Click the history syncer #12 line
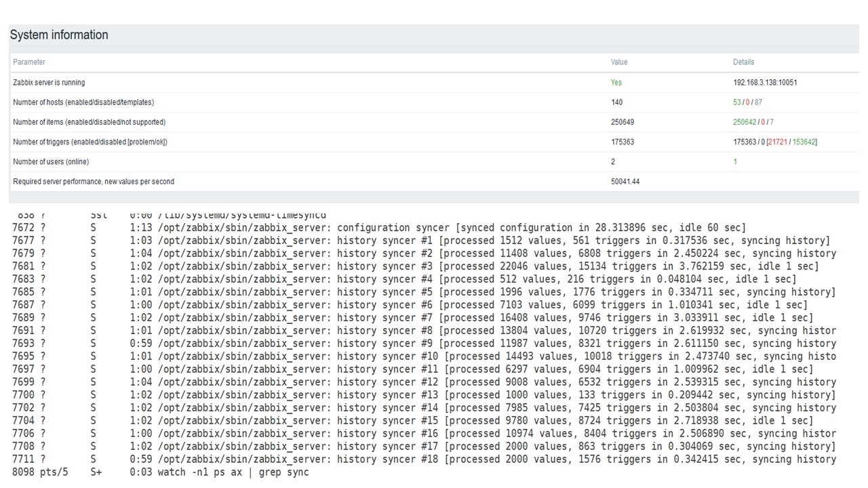Image resolution: width=868 pixels, height=488 pixels. point(424,382)
